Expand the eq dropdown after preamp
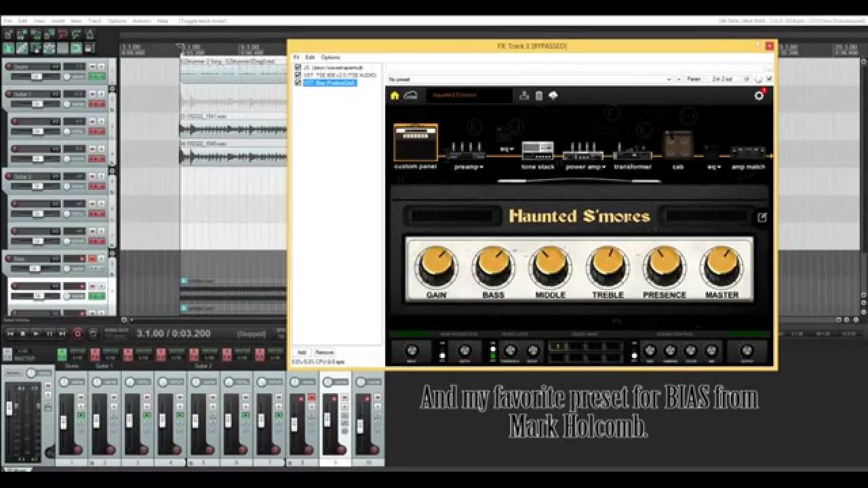Image resolution: width=868 pixels, height=488 pixels. [x=507, y=148]
